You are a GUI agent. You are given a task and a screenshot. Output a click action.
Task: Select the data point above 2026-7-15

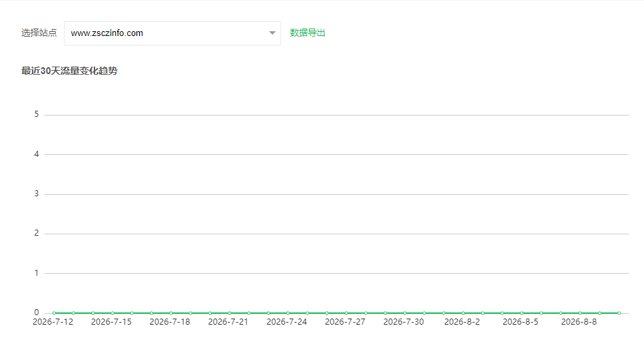pyautogui.click(x=113, y=313)
